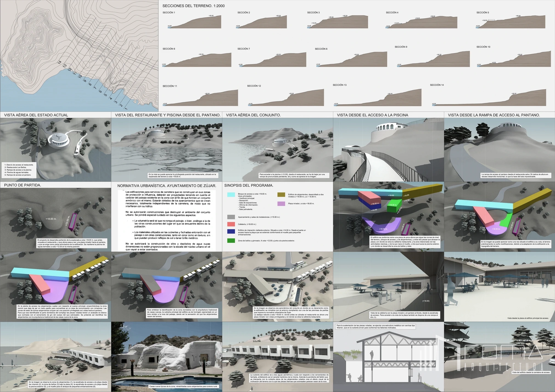Click the olive Edificio de alojamientos swatch
Screen dimensions: 555x392
click(281, 194)
